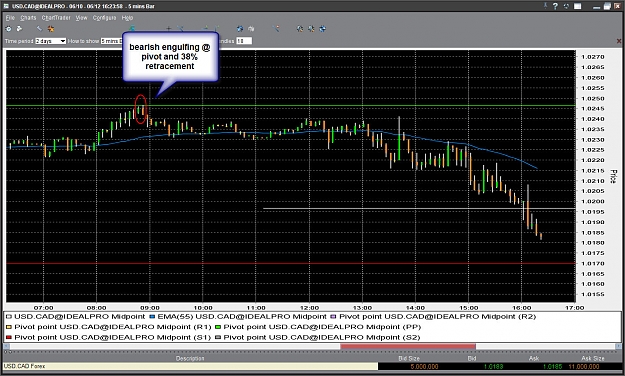The height and width of the screenshot is (376, 625).
Task: Open the ChartTrader menu
Action: click(x=56, y=18)
